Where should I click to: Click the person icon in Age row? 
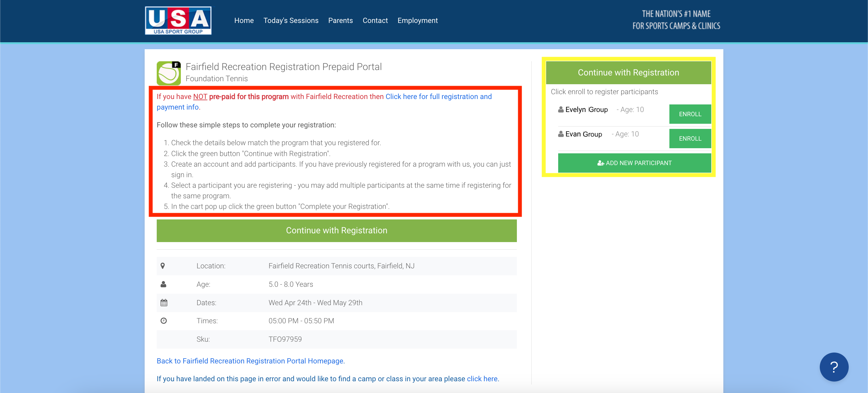[163, 284]
